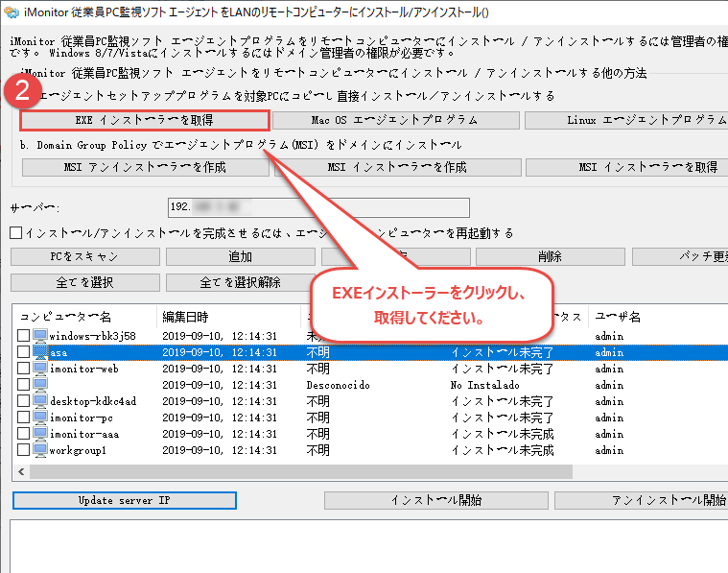
Task: Click computer icon for imonitor-web
Action: pyautogui.click(x=40, y=368)
